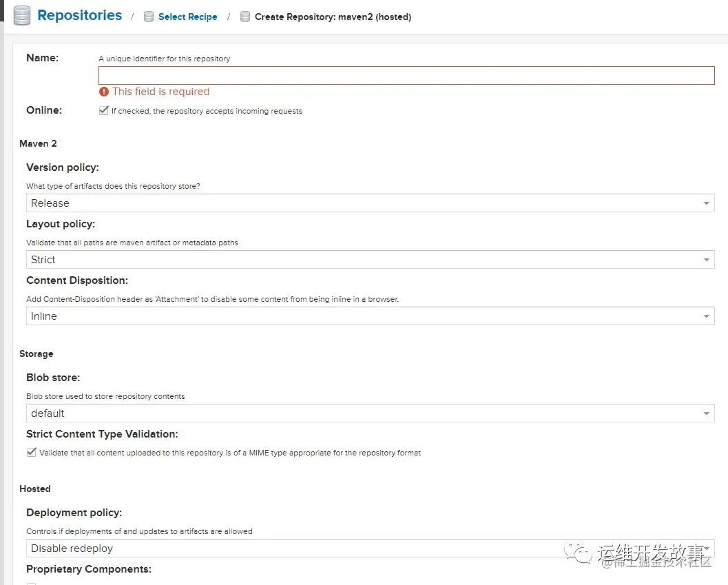728x585 pixels.
Task: Click the Create Repository: maven2 (hosted) breadcrumb
Action: [x=333, y=17]
